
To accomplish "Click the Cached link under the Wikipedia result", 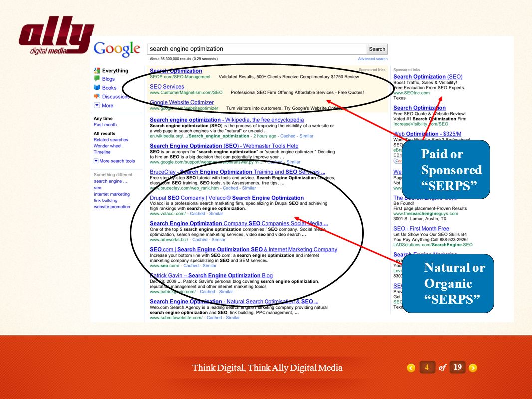I will [288, 136].
